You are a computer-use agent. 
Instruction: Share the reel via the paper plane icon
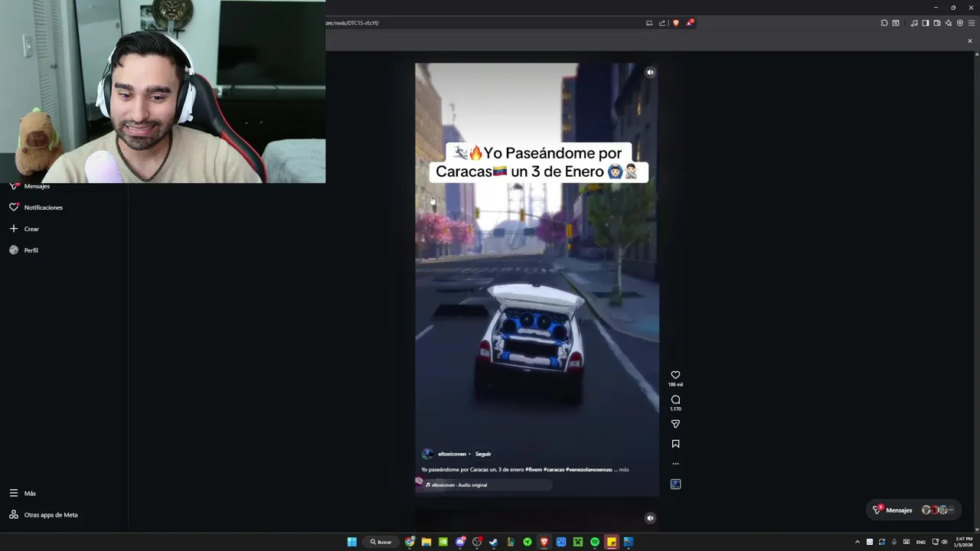click(675, 424)
